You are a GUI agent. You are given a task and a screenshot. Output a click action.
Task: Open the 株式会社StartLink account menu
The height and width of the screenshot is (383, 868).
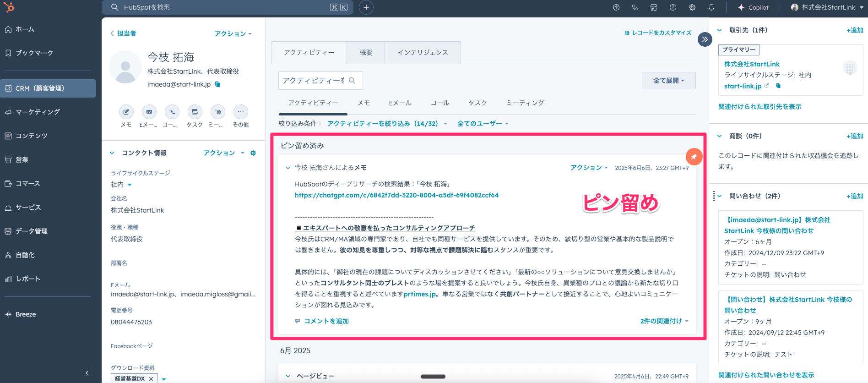[827, 7]
